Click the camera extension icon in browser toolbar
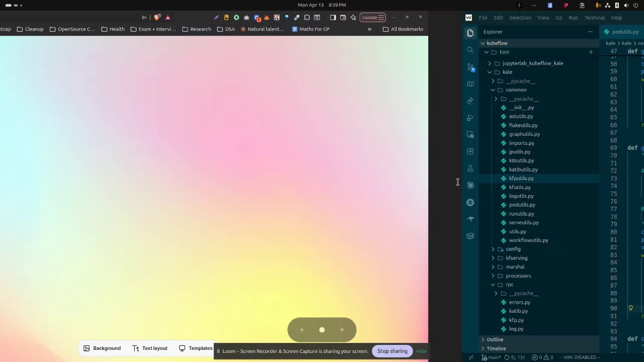This screenshot has height=362, width=644. click(247, 17)
